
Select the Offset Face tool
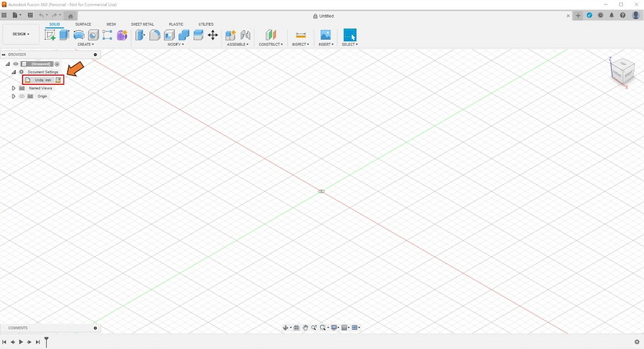[198, 35]
